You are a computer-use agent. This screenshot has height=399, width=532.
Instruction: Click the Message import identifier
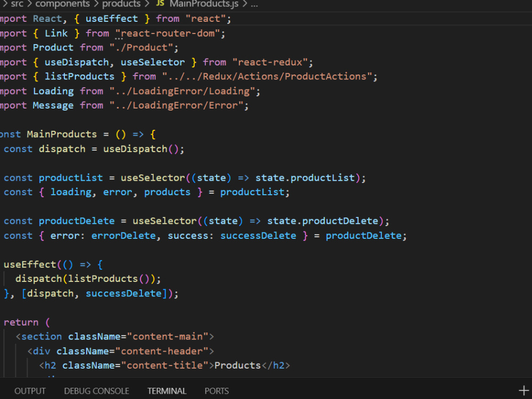(x=53, y=105)
